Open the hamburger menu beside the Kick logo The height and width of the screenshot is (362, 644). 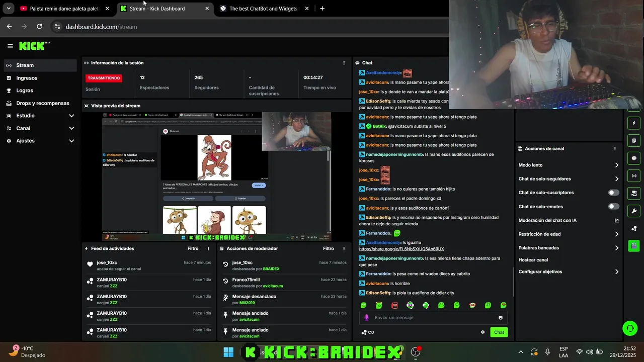(10, 46)
